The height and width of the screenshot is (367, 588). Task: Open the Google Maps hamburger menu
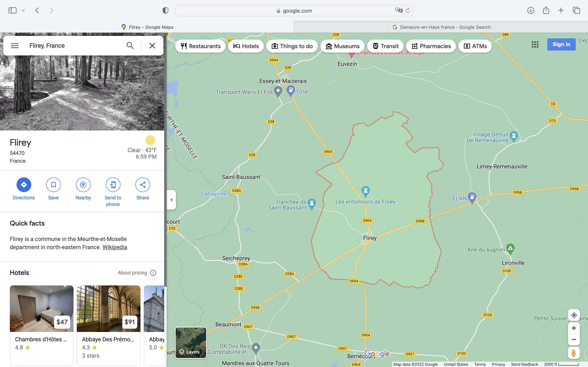(x=14, y=46)
